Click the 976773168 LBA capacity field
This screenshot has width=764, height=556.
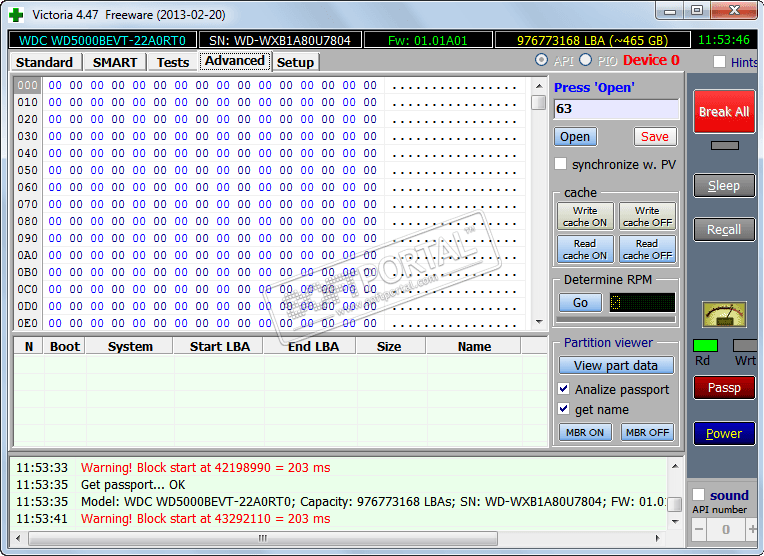click(x=592, y=40)
